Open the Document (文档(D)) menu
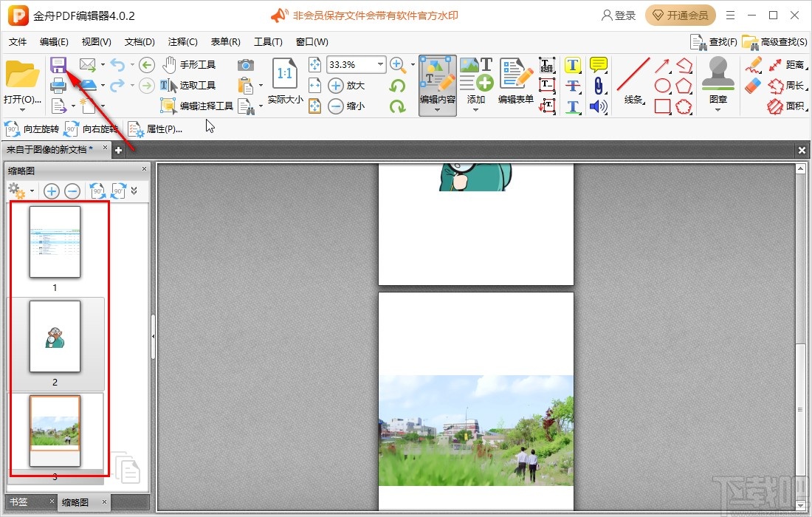The image size is (812, 517). click(x=140, y=42)
